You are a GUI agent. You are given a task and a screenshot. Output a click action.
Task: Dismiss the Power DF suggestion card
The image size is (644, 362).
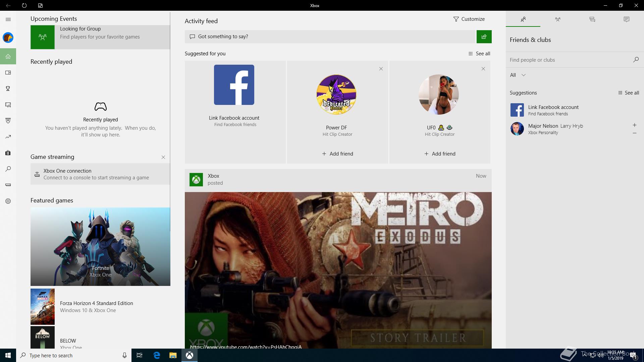(381, 69)
